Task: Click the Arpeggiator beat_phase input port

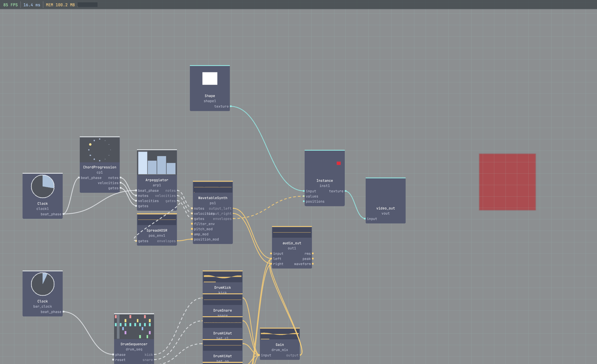Action: (x=136, y=191)
